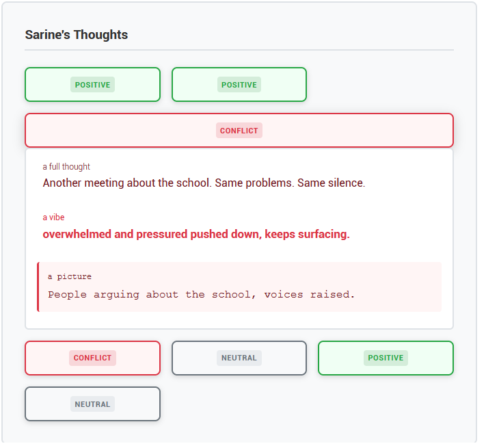Click the green POSITIVE badge on the first card
The image size is (486, 448).
[x=92, y=85]
